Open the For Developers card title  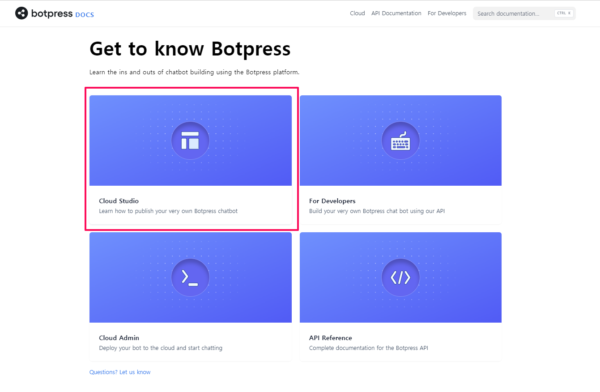pyautogui.click(x=332, y=201)
